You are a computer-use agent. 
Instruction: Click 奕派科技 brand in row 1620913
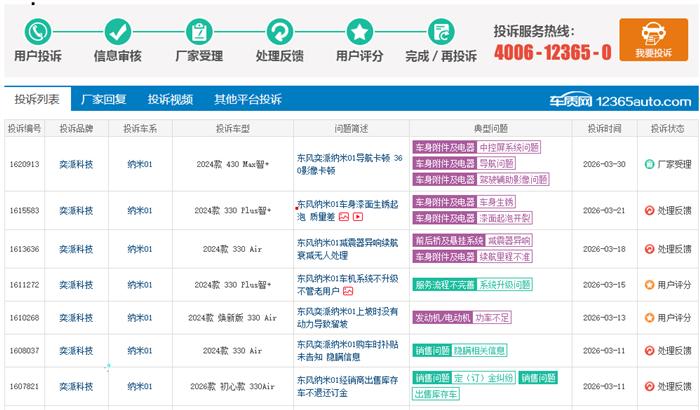pyautogui.click(x=76, y=164)
